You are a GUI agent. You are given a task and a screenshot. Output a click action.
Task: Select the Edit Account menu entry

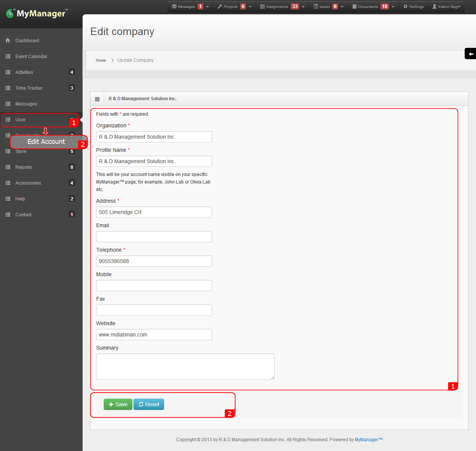click(x=46, y=142)
